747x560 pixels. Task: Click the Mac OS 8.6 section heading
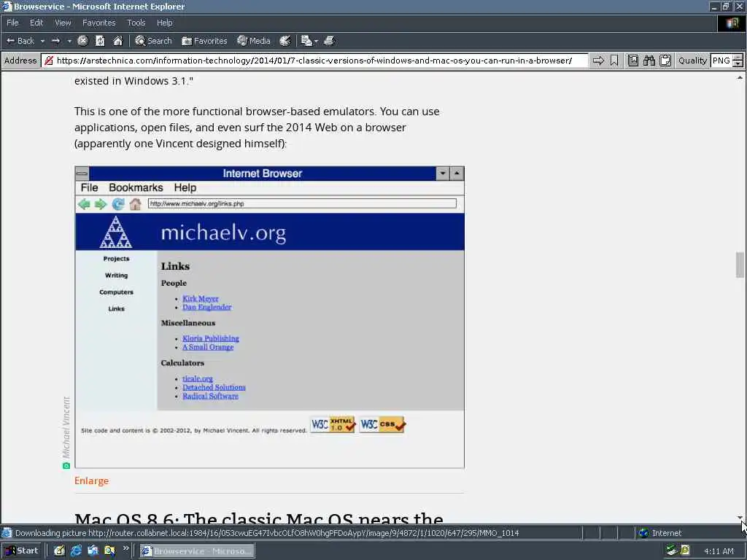click(x=259, y=518)
